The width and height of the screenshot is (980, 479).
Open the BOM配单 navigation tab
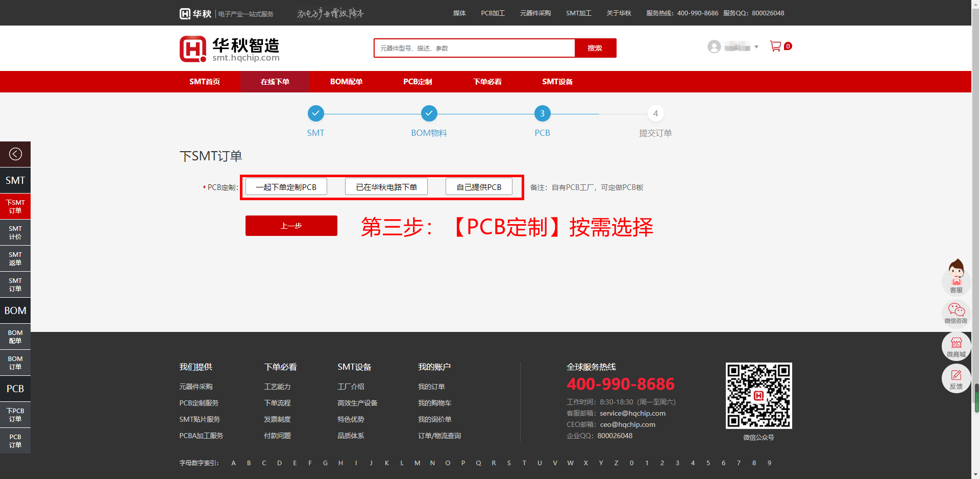point(346,82)
